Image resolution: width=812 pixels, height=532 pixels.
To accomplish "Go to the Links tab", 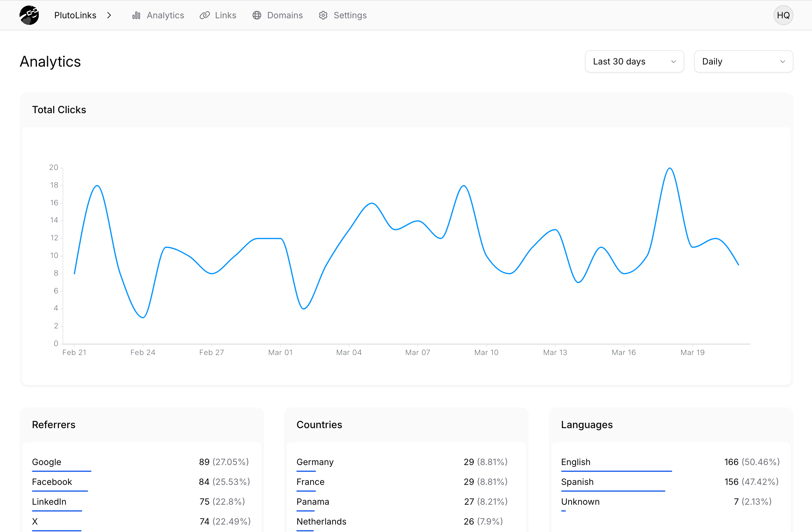I will click(x=218, y=16).
